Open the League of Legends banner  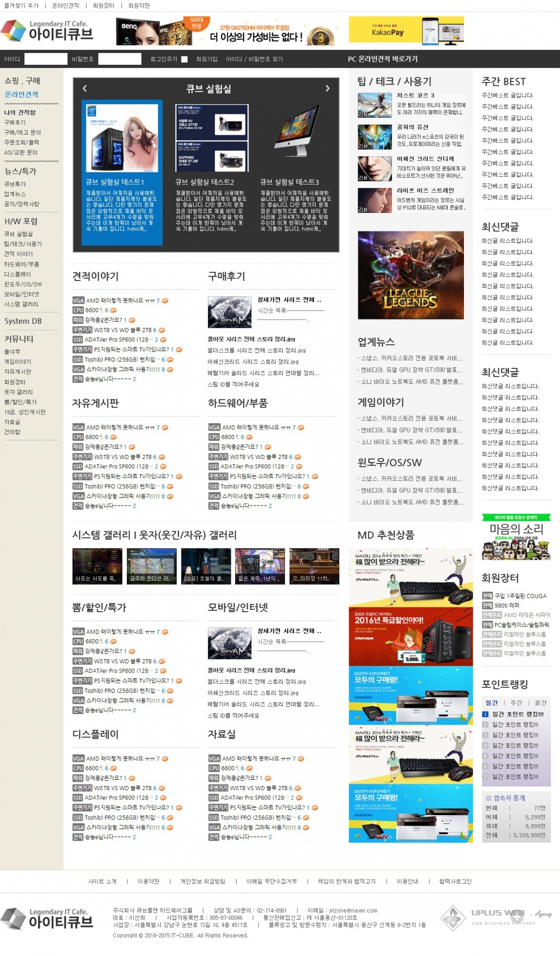411,275
